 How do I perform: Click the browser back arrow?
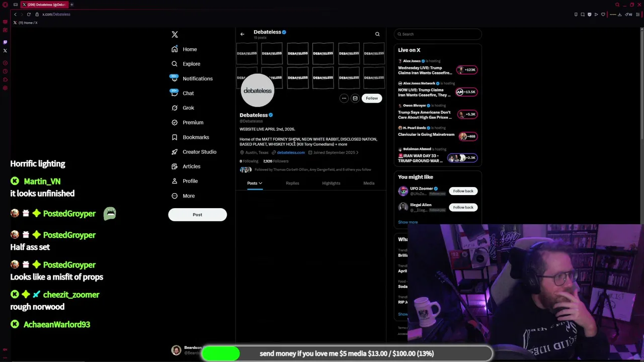[16, 14]
